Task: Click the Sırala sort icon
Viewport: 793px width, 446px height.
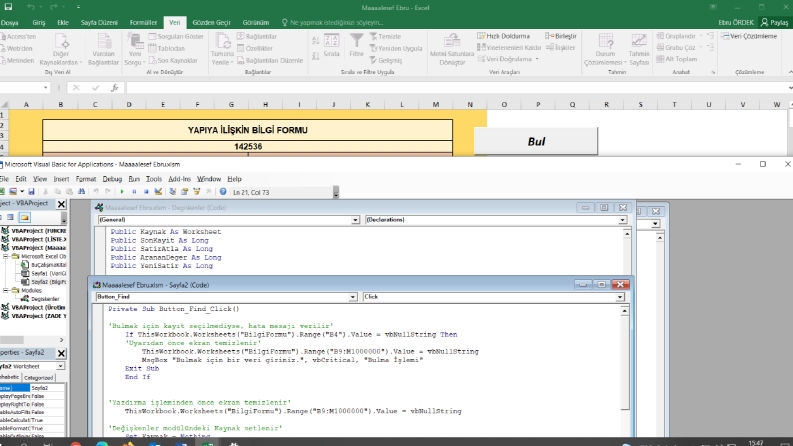Action: pyautogui.click(x=331, y=45)
